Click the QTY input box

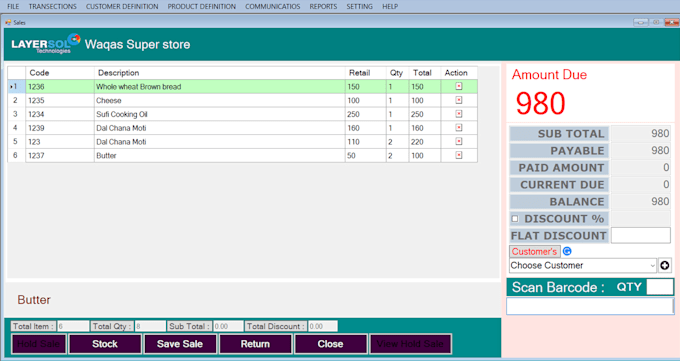(x=660, y=287)
